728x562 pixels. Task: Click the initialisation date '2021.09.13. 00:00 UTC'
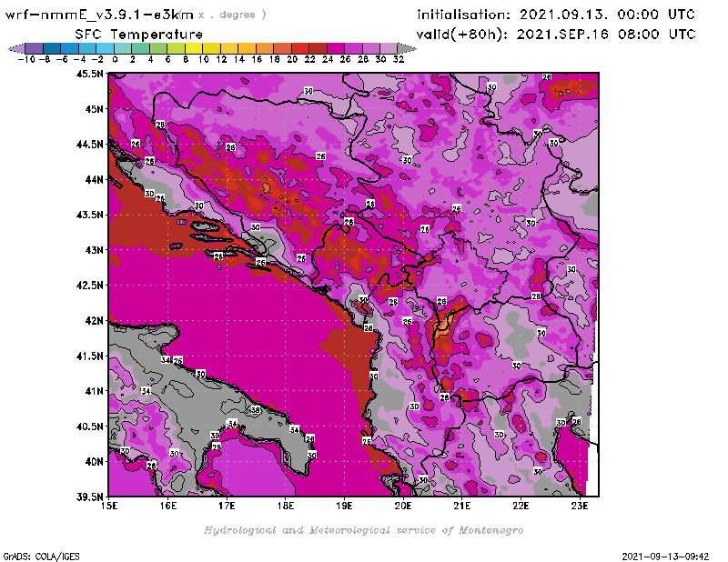click(607, 15)
